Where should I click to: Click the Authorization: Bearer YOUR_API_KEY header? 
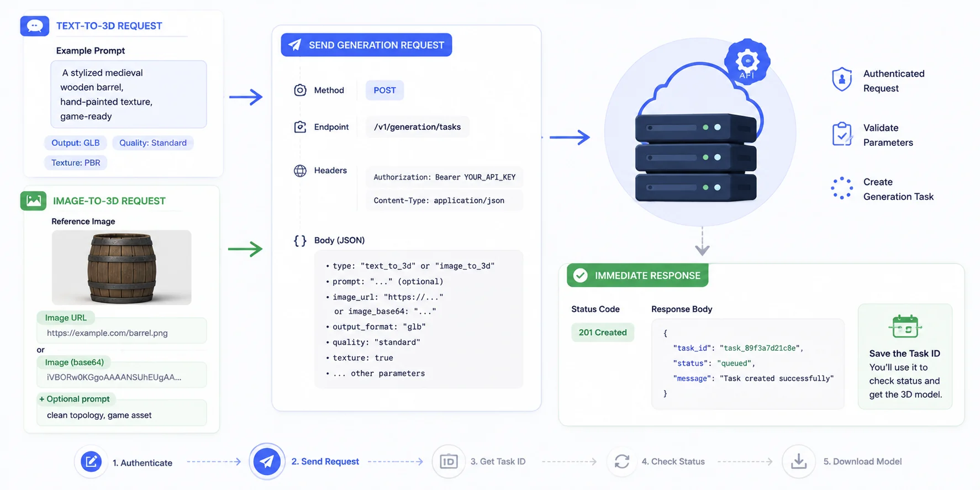coord(444,177)
